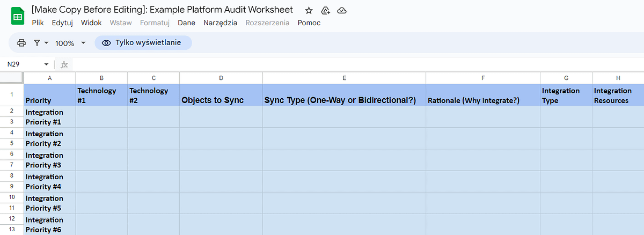Select the Integration Priority #2 cell
Screen dimensions: 644x235
coord(49,138)
